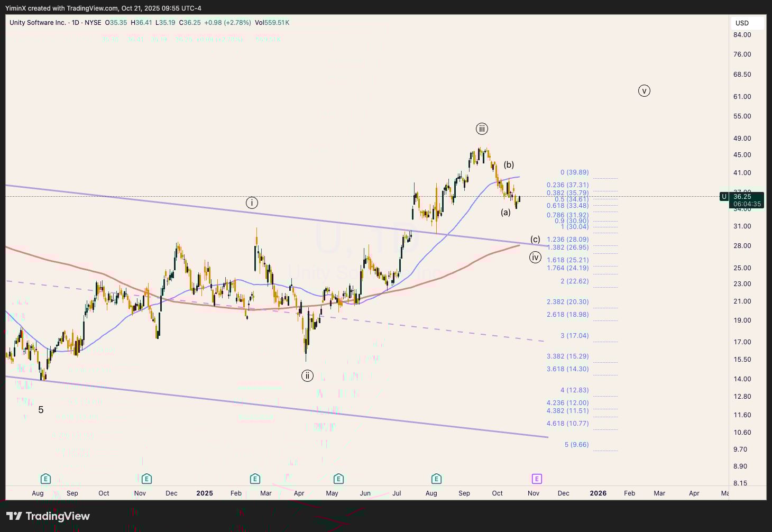Select the Fibonacci level 2.382 (20.30)
The image size is (772, 532).
coord(567,302)
